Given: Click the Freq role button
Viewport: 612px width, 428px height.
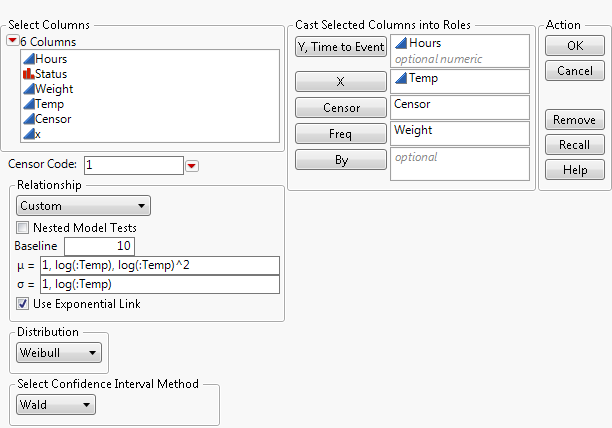Looking at the screenshot, I should pos(340,133).
